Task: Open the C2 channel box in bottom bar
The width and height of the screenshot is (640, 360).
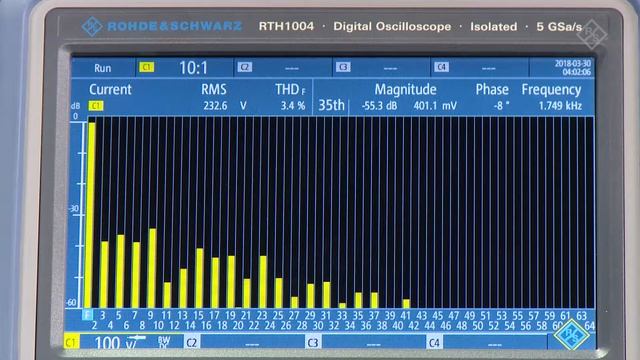Action: [244, 342]
